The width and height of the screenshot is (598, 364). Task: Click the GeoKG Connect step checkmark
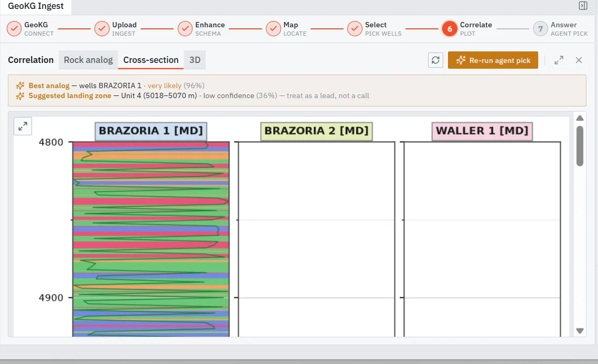(x=14, y=29)
